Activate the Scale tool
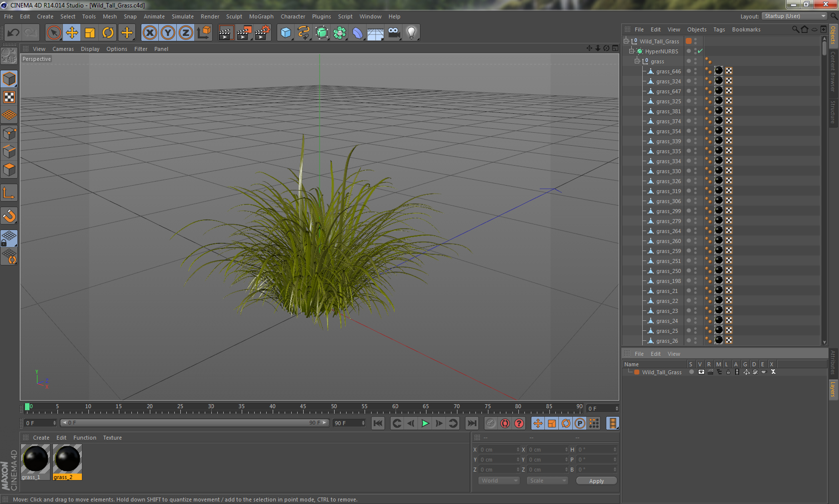The image size is (839, 504). click(x=90, y=33)
